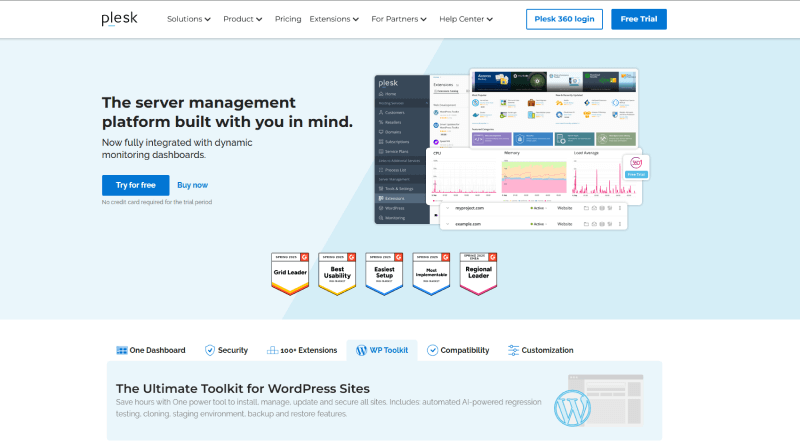The image size is (800, 445).
Task: Click the 360 Free Trial badge icon
Action: 636,166
